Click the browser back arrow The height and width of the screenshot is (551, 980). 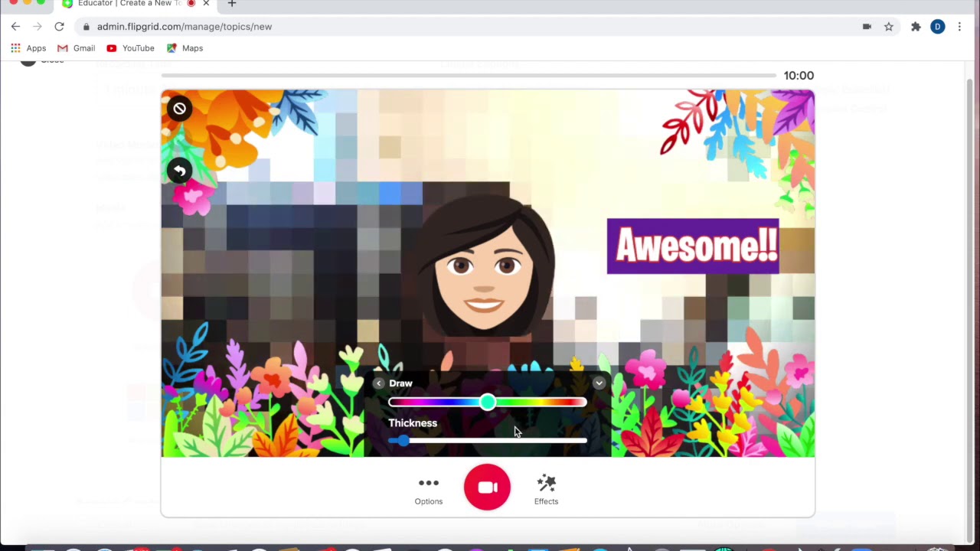point(15,27)
